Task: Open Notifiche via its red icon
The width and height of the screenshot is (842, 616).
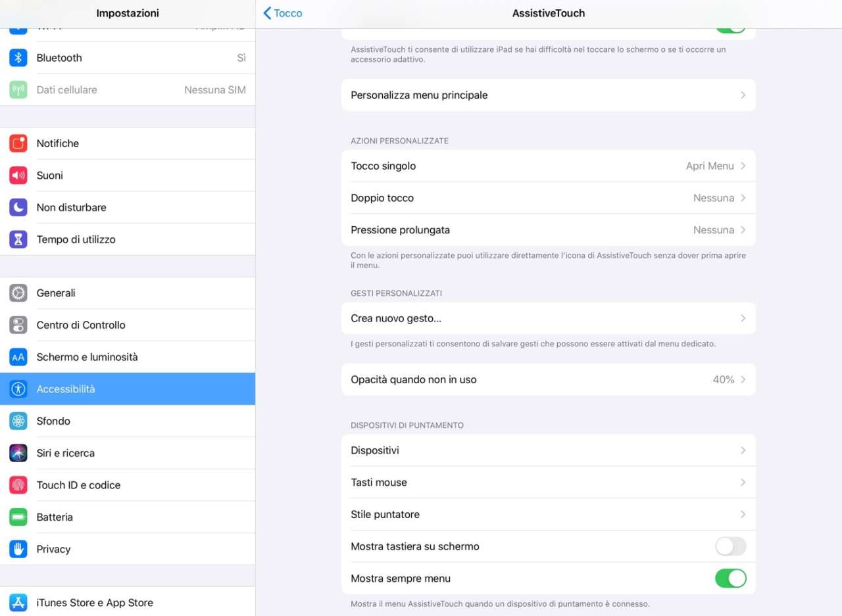Action: pyautogui.click(x=18, y=143)
